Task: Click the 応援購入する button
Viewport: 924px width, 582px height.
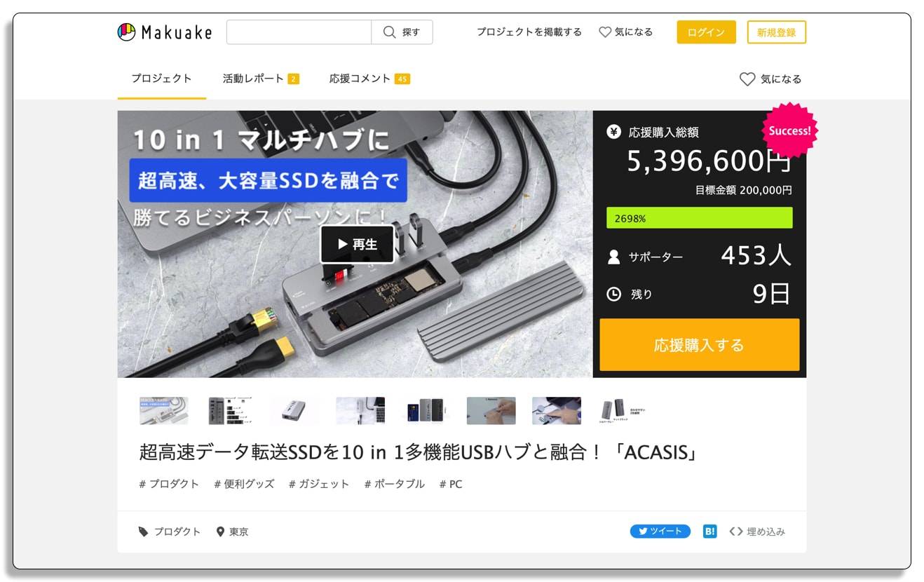Action: (x=700, y=345)
